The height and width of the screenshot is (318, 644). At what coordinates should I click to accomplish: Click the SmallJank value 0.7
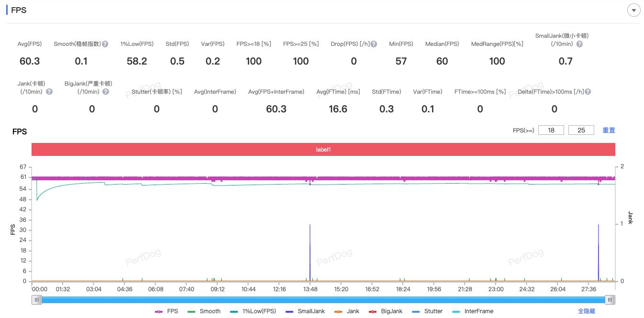566,61
